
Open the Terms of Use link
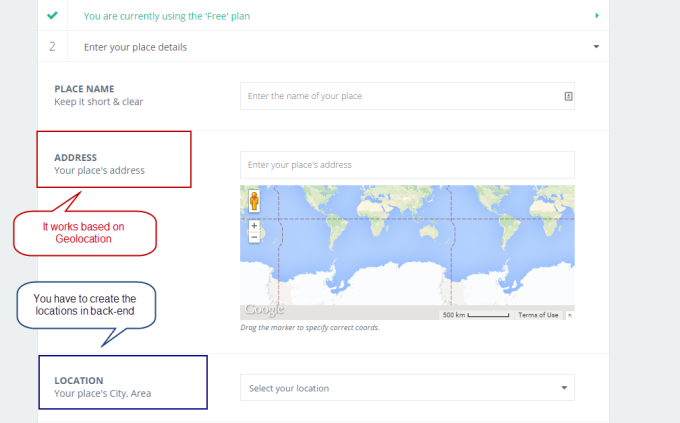(x=538, y=315)
